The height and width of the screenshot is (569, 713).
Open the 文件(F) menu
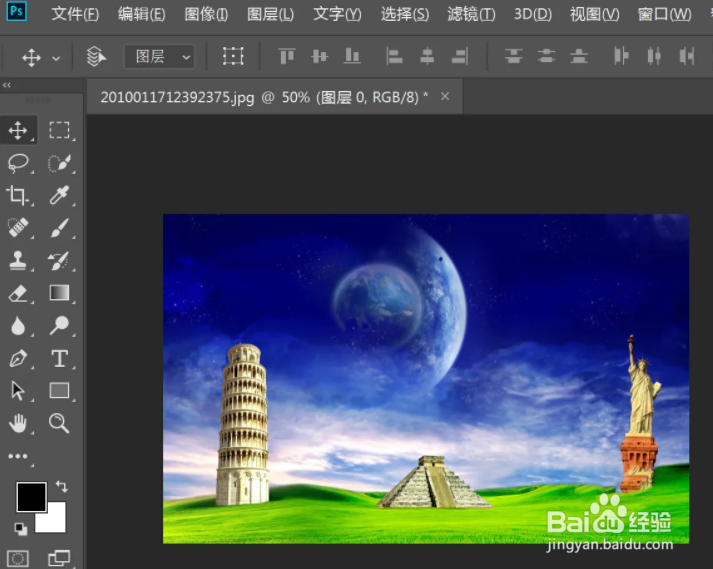[x=75, y=14]
